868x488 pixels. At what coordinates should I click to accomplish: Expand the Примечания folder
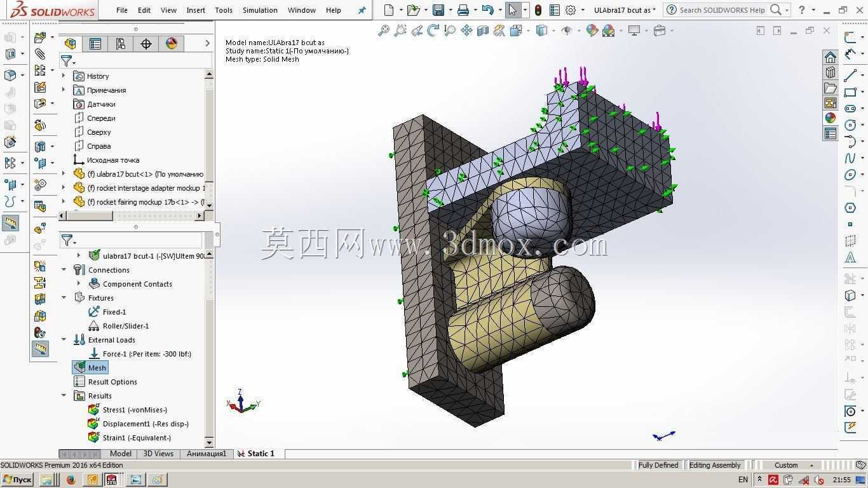[x=64, y=90]
